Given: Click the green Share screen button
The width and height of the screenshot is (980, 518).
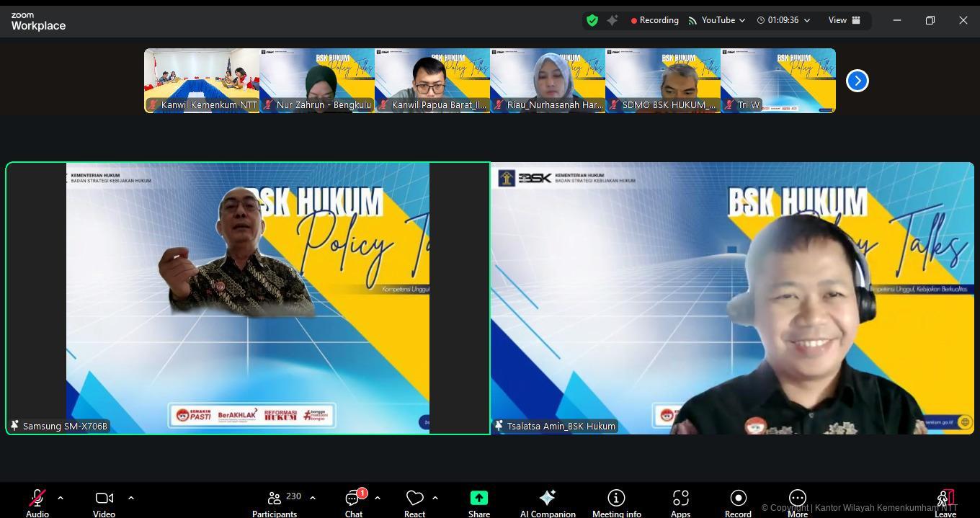Looking at the screenshot, I should point(479,502).
